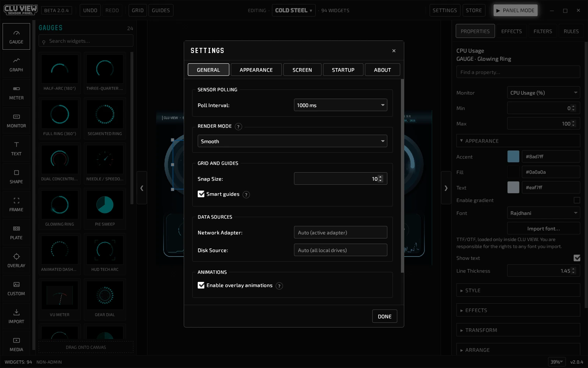
Task: Expand the Transform section
Action: tap(518, 330)
